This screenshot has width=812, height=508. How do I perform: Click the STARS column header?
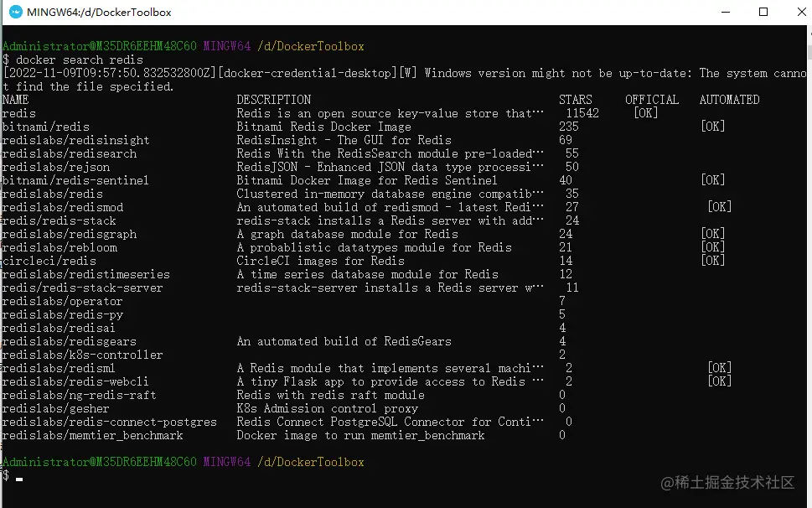click(x=576, y=100)
